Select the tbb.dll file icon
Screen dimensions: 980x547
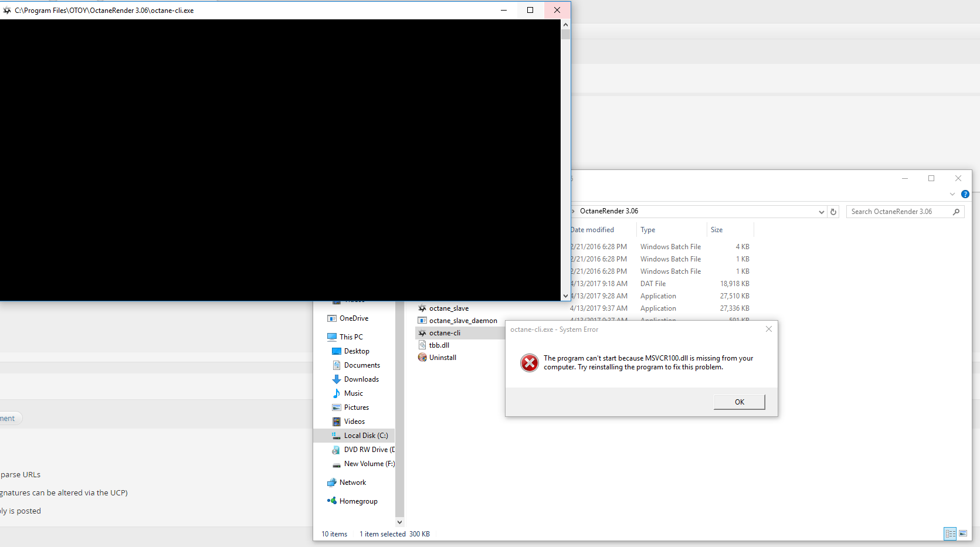tap(422, 345)
